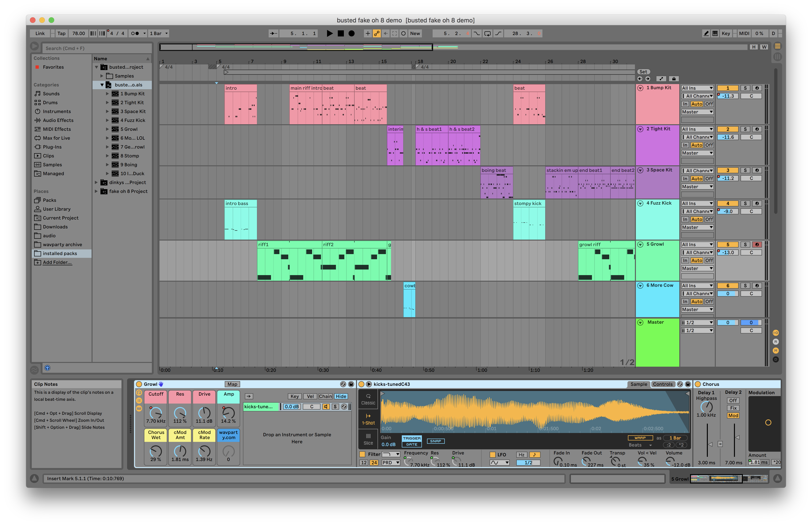Click the Link button
This screenshot has height=525, width=812.
40,33
